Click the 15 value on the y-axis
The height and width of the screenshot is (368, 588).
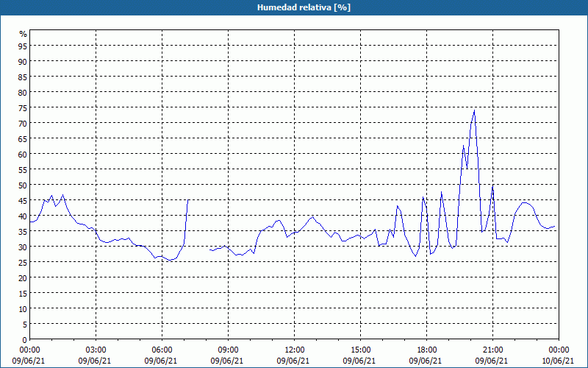[x=23, y=294]
